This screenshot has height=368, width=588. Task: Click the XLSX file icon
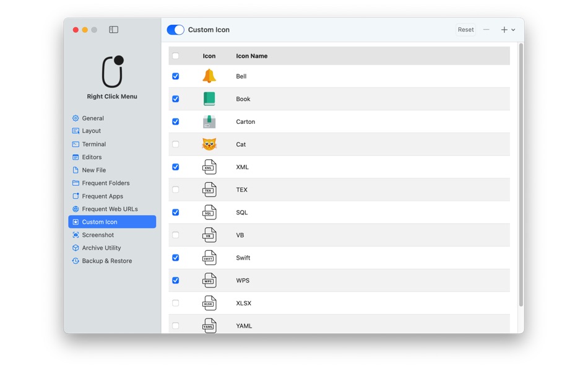point(209,303)
